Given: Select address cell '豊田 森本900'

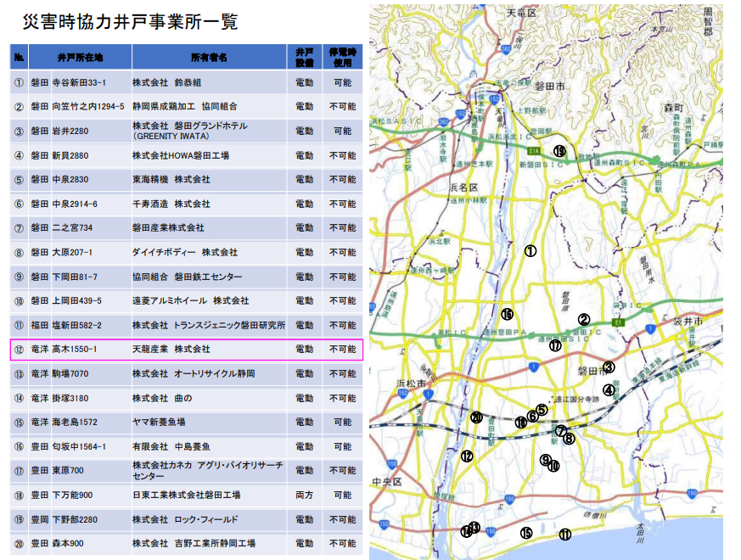Looking at the screenshot, I should point(58,544).
